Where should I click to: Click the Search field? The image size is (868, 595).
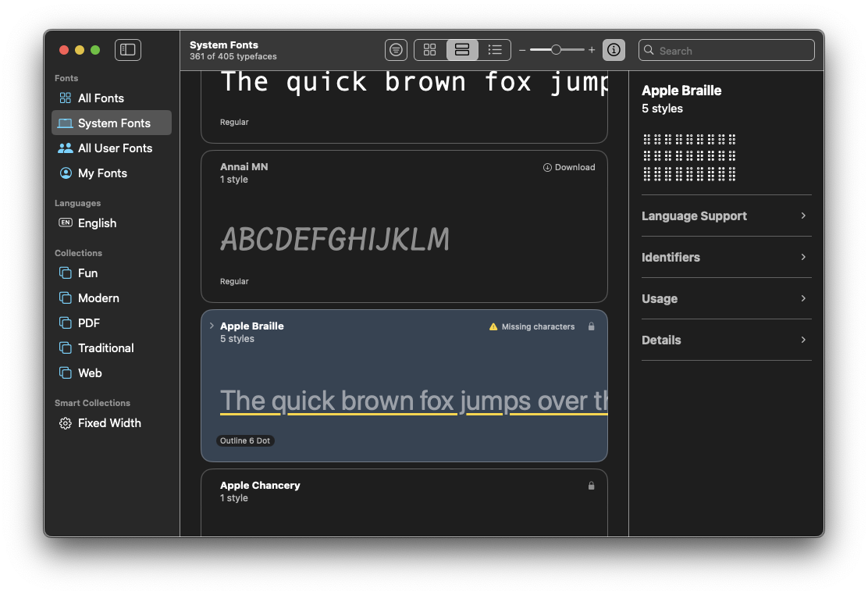726,50
